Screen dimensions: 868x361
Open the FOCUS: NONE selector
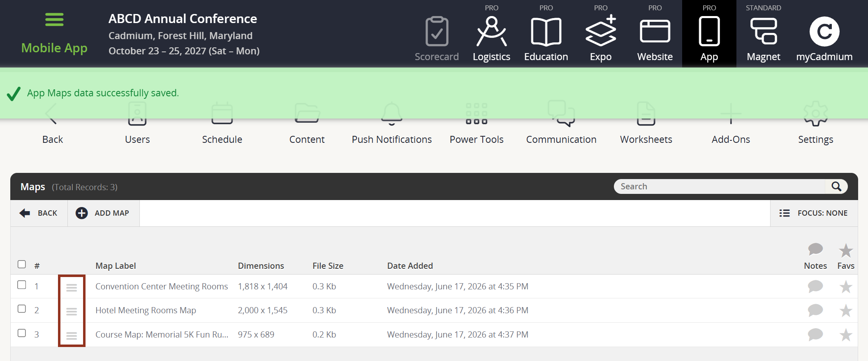coord(814,213)
